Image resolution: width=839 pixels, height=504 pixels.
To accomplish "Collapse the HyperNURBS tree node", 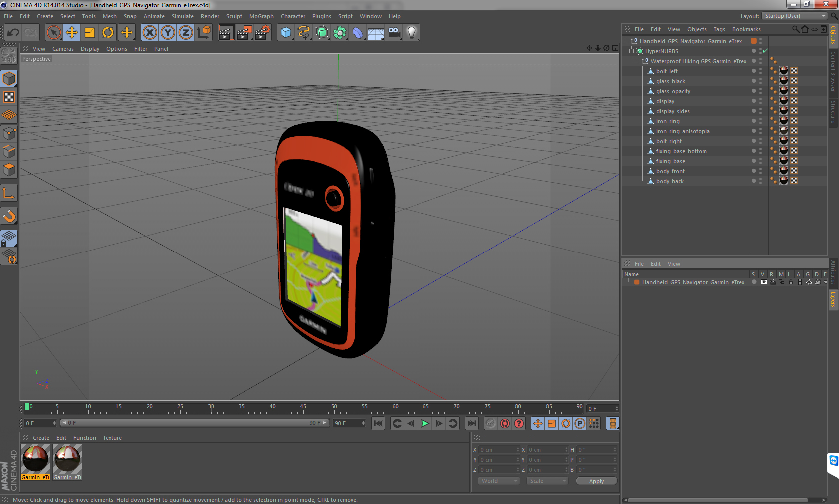I will point(631,51).
